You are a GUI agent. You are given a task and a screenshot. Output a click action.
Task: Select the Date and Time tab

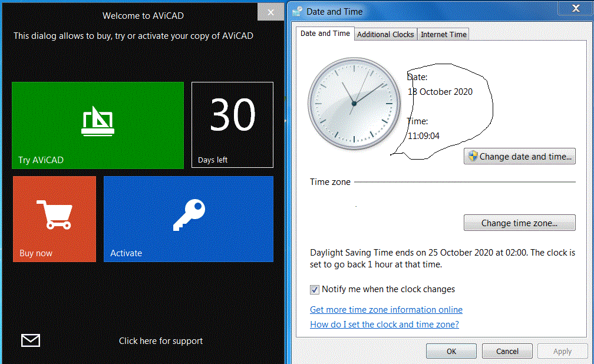click(325, 34)
